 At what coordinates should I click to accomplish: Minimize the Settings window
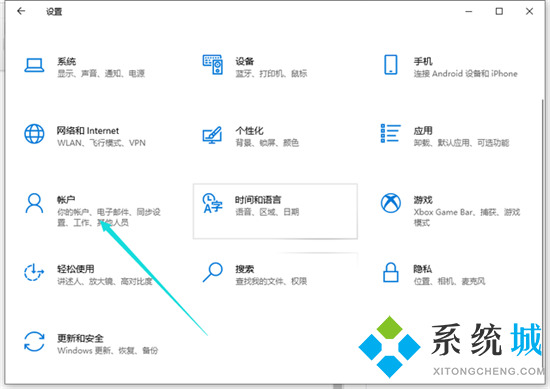[469, 12]
